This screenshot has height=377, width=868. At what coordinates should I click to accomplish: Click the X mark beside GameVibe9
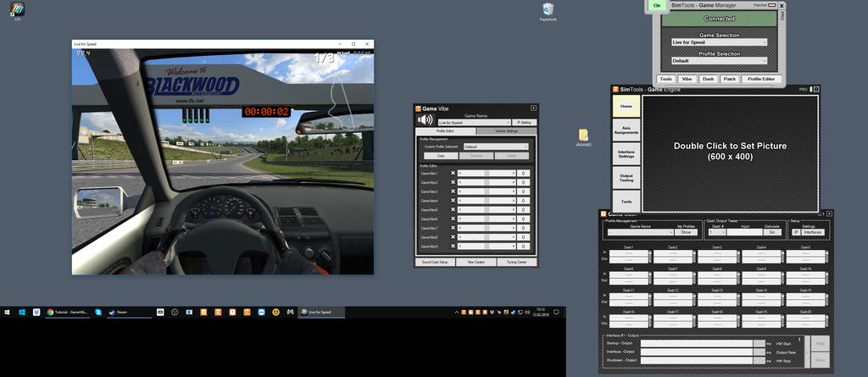coord(453,247)
